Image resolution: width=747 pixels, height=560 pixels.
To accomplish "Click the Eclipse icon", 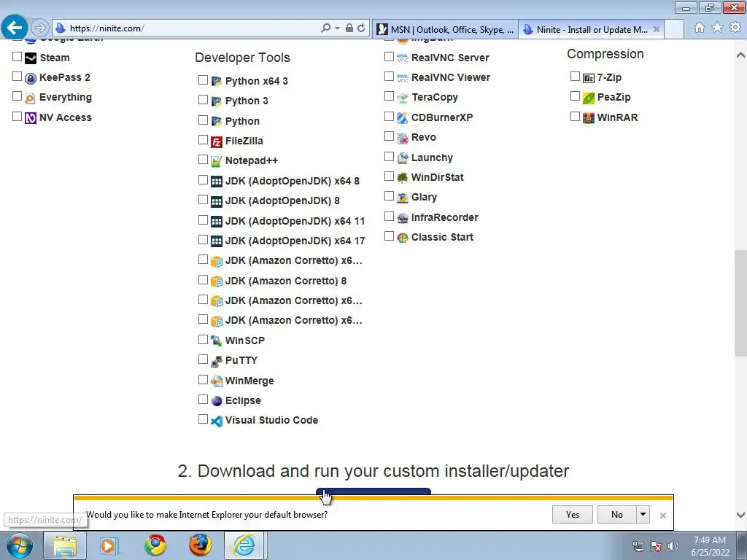I will coord(216,401).
